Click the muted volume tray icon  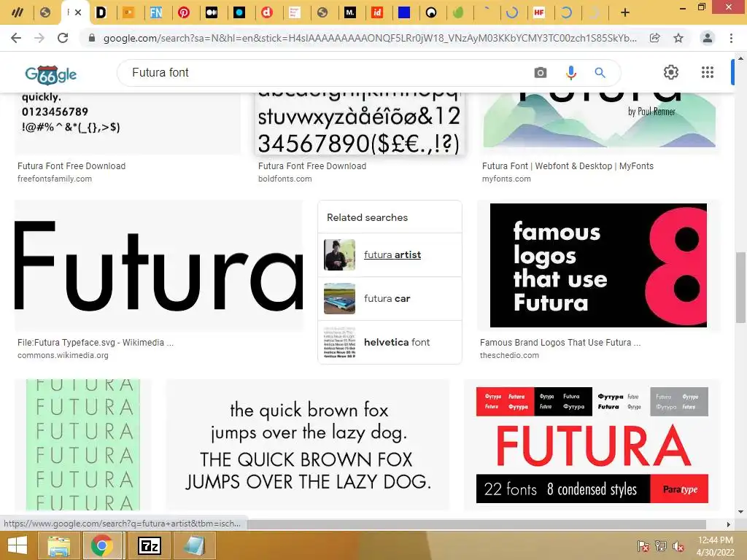pyautogui.click(x=678, y=546)
